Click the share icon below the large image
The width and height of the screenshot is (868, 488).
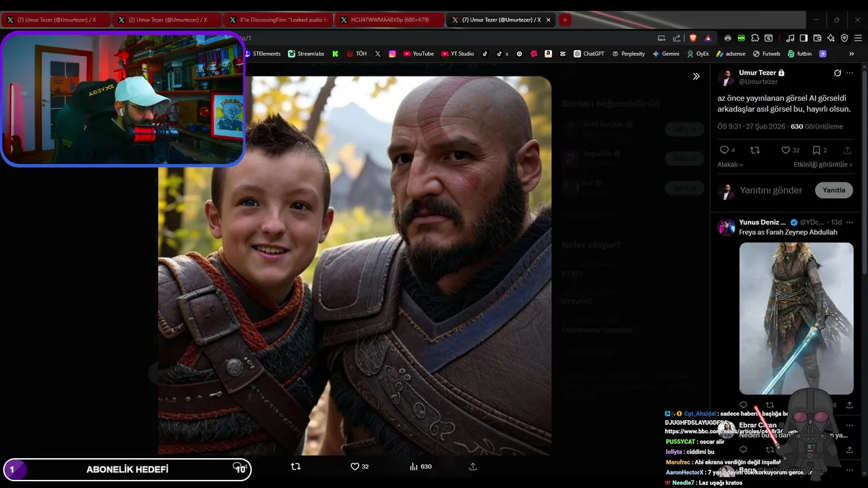tap(473, 466)
